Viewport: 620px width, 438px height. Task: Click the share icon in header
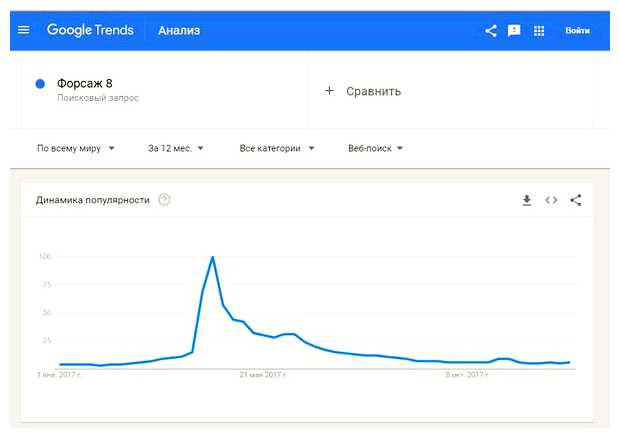(491, 30)
